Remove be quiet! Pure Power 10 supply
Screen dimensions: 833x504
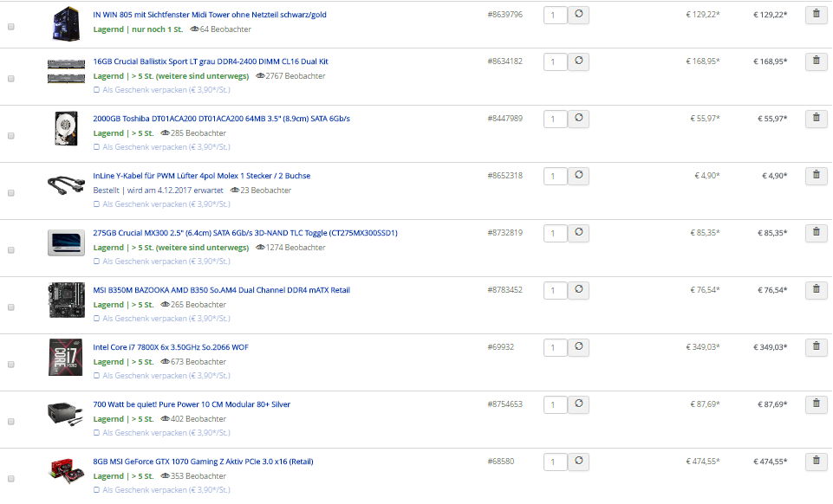(816, 405)
